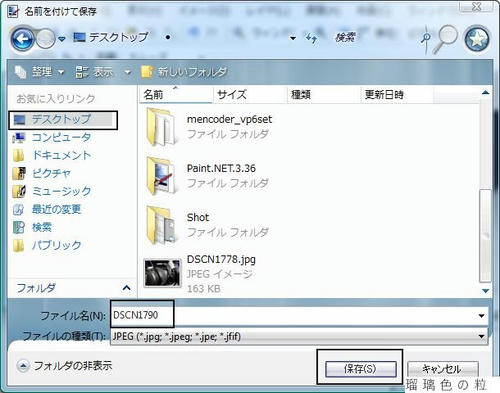500x393 pixels.
Task: Click the blue Back navigation arrow
Action: (x=23, y=39)
